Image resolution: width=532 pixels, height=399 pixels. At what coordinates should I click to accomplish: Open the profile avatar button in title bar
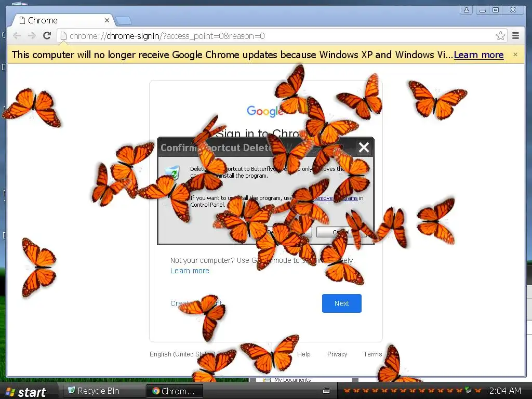tap(467, 10)
